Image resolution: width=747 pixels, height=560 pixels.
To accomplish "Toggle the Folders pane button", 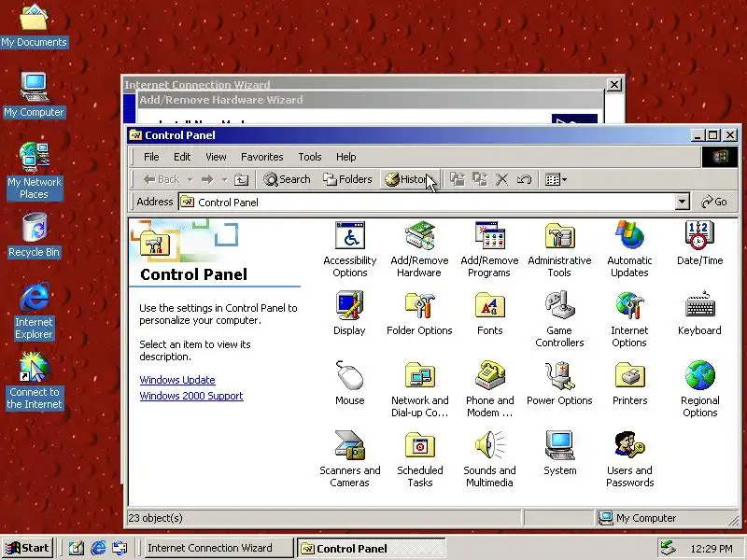I will (347, 179).
